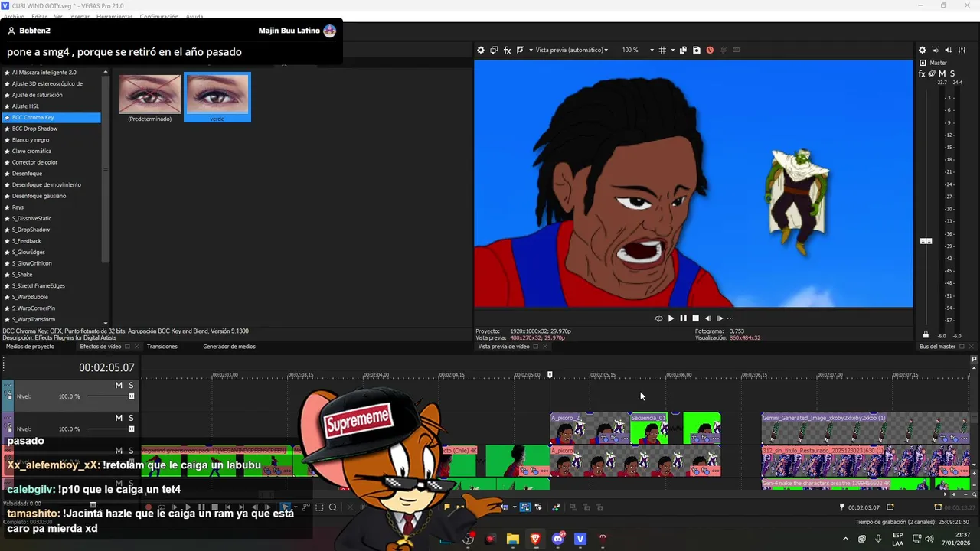Toggle the Master fader lock
The image size is (980, 551).
click(926, 335)
